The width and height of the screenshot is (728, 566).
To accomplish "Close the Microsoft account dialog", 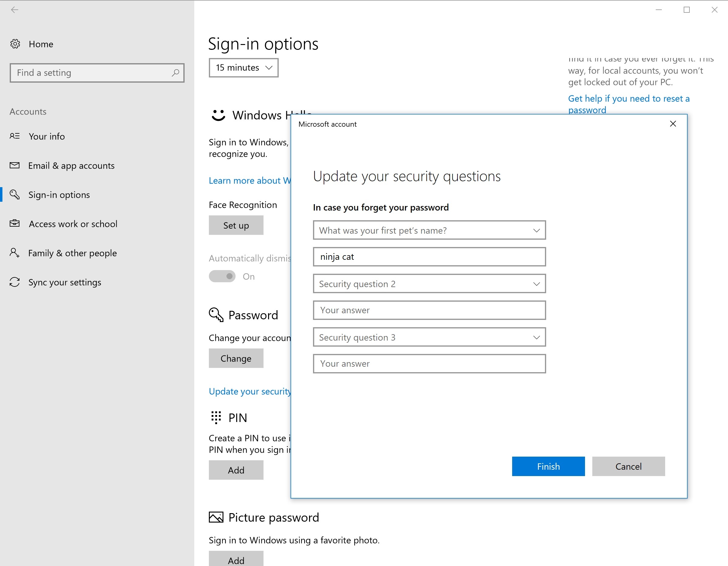I will (673, 124).
